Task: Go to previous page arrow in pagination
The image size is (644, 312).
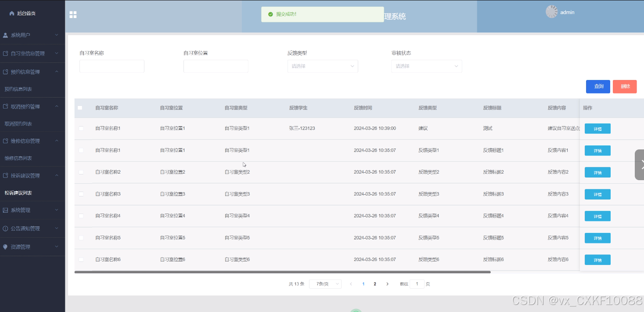Action: [x=351, y=284]
